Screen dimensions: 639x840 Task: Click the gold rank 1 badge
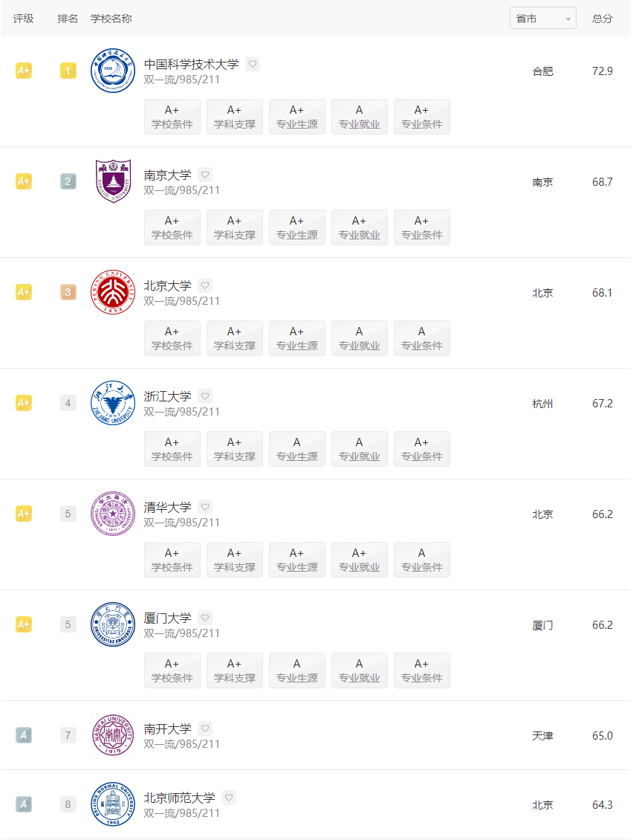(x=68, y=71)
